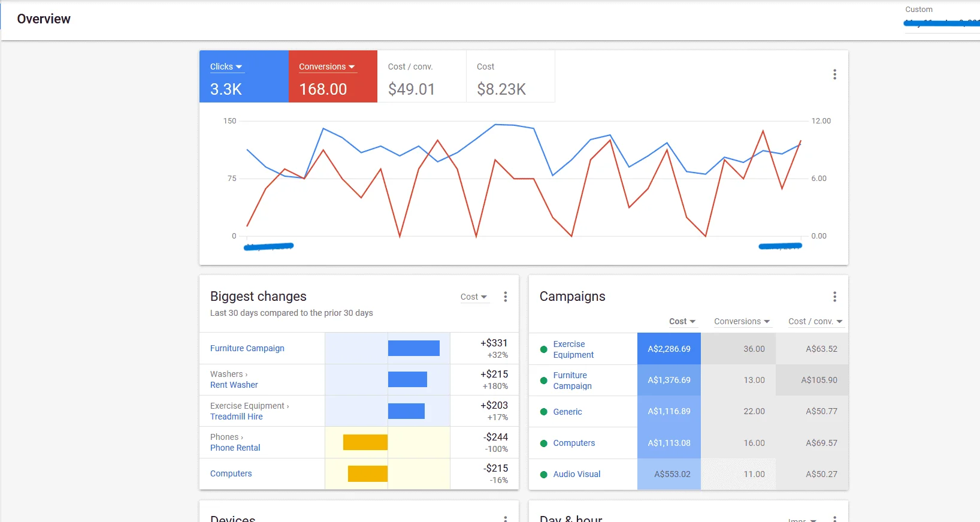Image resolution: width=980 pixels, height=522 pixels.
Task: Open Campaigns Conversions column dropdown
Action: (742, 321)
